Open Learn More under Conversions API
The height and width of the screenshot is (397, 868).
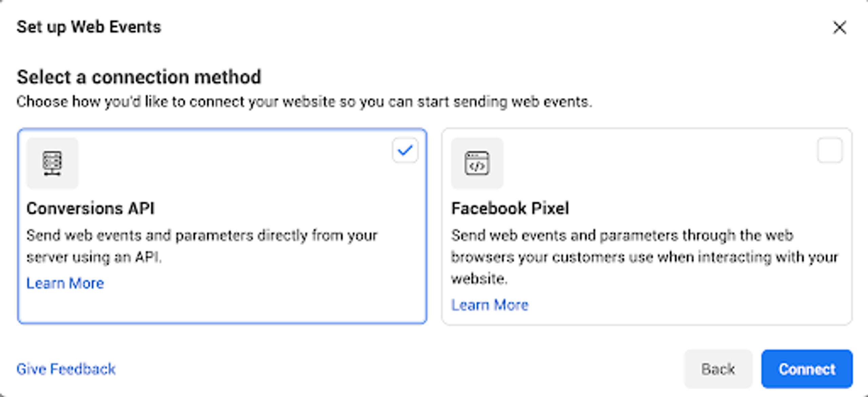point(65,283)
